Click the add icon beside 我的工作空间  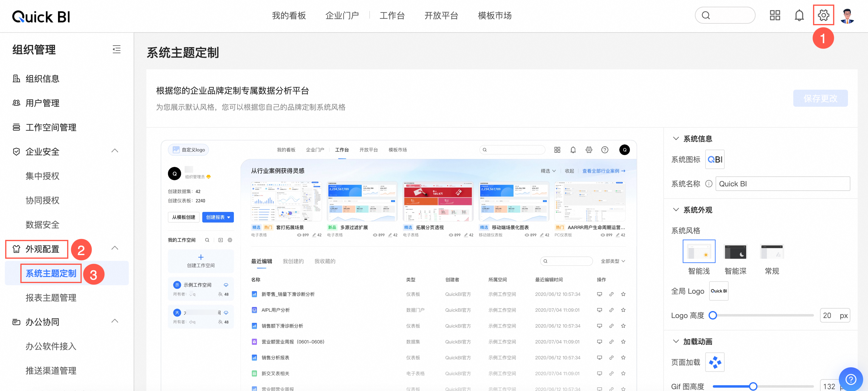(220, 240)
